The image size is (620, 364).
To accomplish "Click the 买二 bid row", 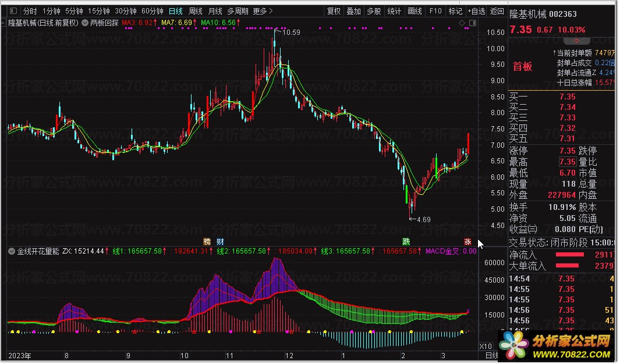I will (x=562, y=107).
